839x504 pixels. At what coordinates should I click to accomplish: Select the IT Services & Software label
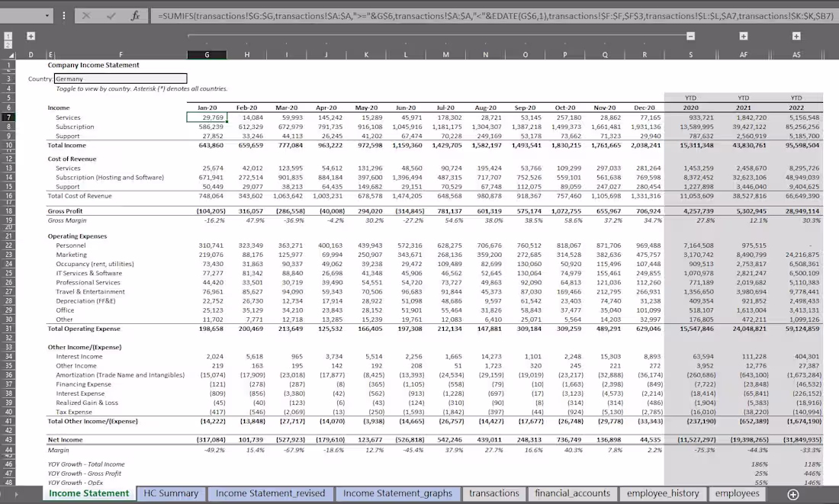(88, 274)
